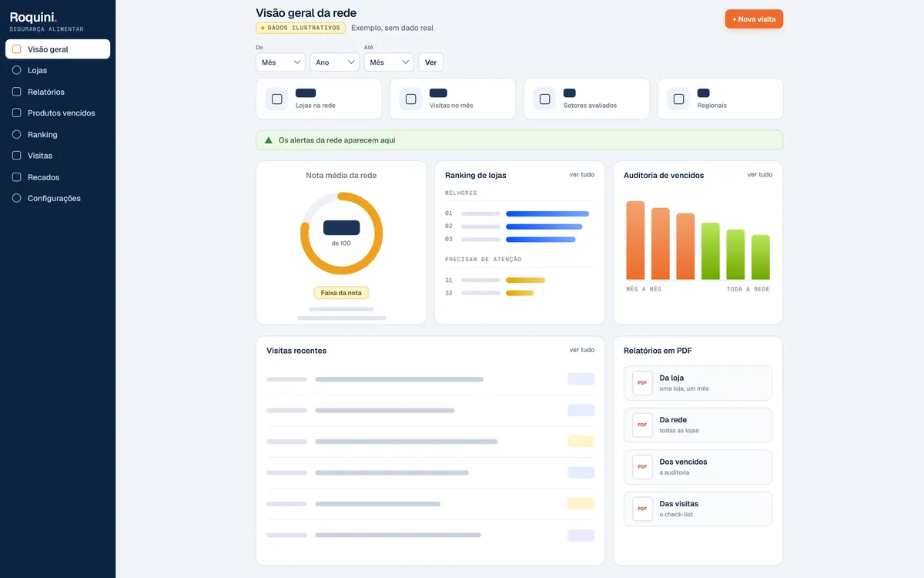Select Ranking in the sidebar
The image size is (924, 578).
(x=58, y=135)
